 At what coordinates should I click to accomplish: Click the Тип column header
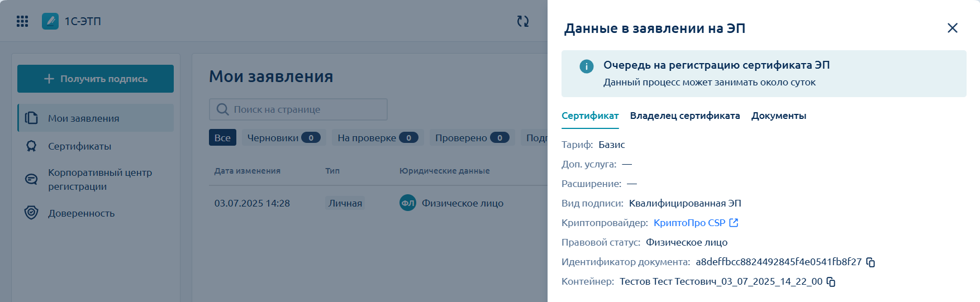click(x=332, y=171)
